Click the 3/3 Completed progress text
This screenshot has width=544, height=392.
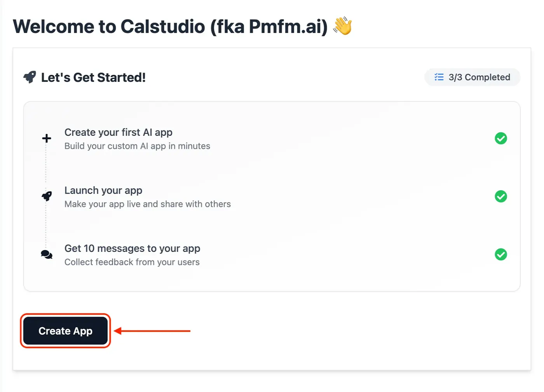click(479, 77)
